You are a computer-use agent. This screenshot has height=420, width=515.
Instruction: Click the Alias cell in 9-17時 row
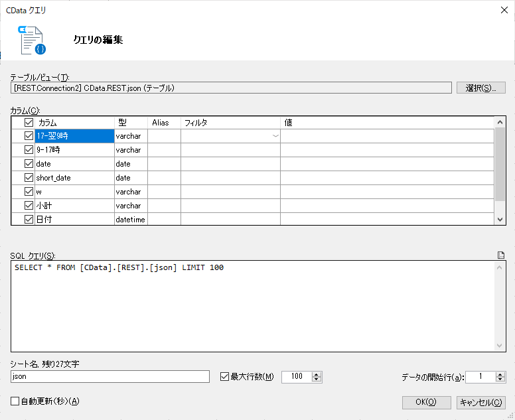(164, 150)
